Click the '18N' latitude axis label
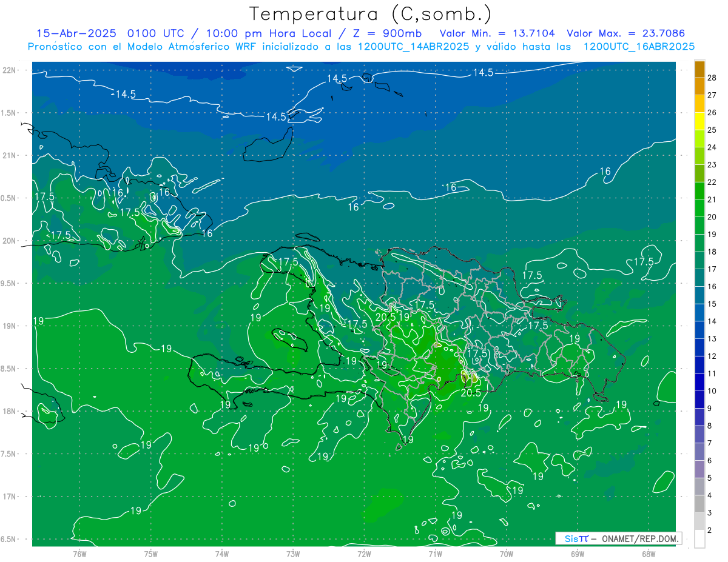Image resolution: width=728 pixels, height=562 pixels. click(10, 411)
